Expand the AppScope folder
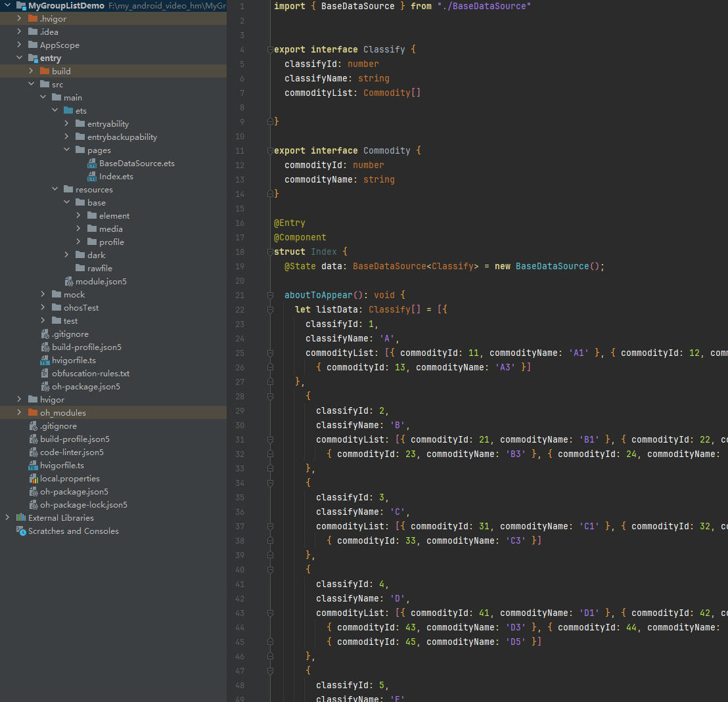 pyautogui.click(x=19, y=45)
